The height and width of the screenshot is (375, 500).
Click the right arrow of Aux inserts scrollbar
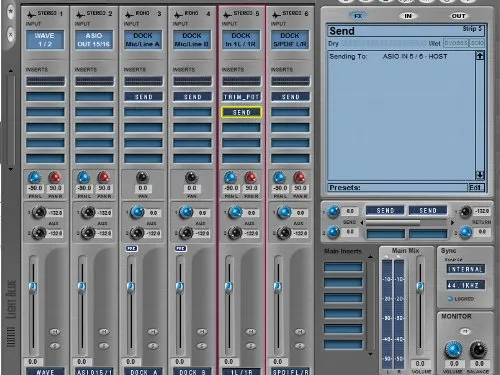click(x=452, y=222)
